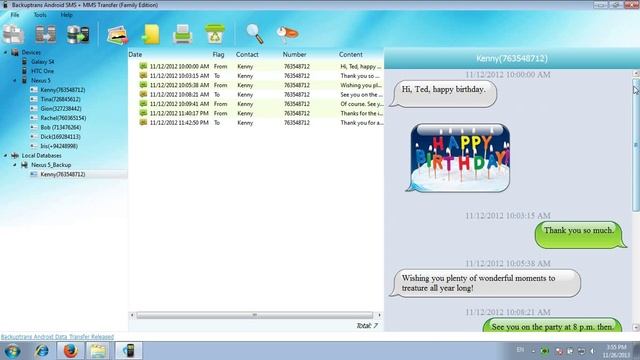Screen dimensions: 640x360
Task: Sort by Number column header
Action: coord(294,54)
